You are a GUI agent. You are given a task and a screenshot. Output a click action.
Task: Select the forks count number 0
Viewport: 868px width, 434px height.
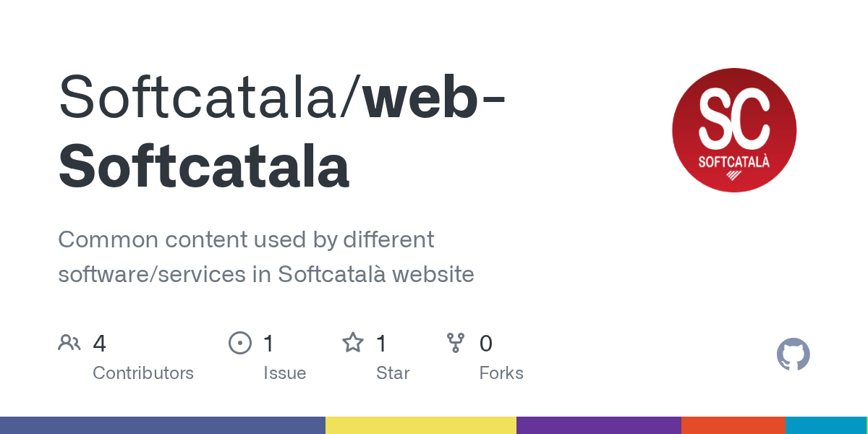[x=486, y=344]
